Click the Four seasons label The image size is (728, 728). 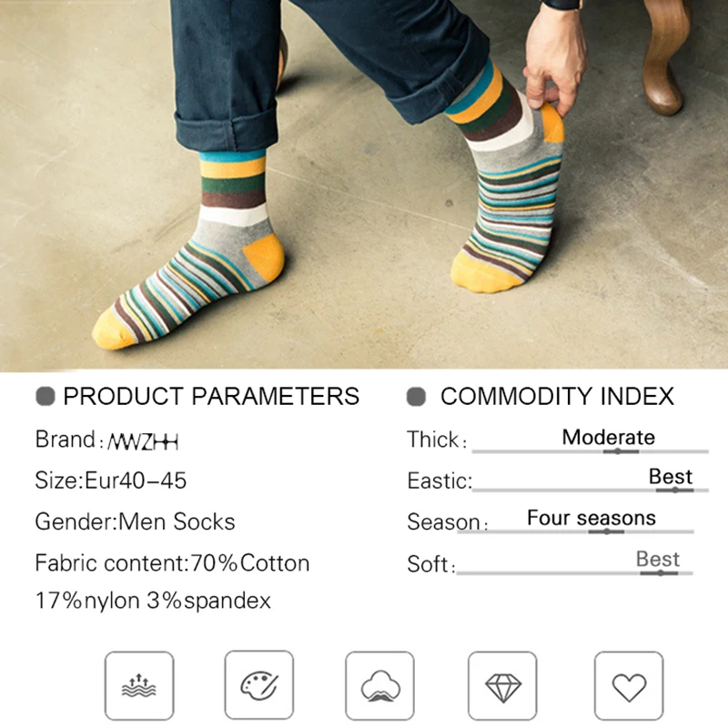tap(591, 518)
